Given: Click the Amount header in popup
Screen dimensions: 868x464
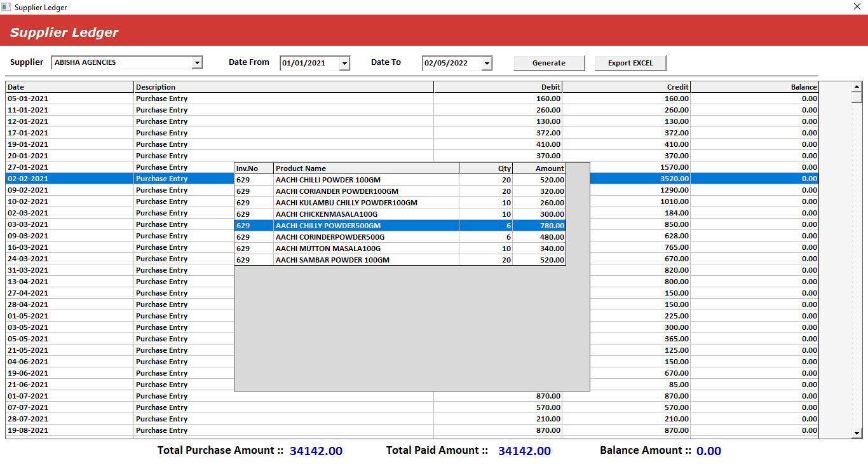Looking at the screenshot, I should coord(539,168).
